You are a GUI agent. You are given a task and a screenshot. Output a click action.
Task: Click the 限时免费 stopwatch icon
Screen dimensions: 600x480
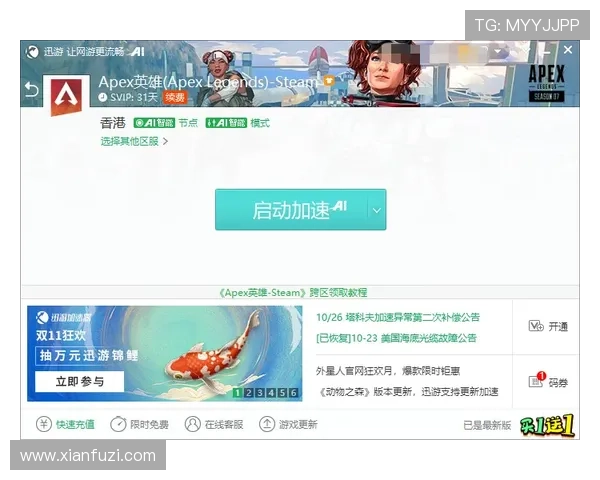point(118,424)
